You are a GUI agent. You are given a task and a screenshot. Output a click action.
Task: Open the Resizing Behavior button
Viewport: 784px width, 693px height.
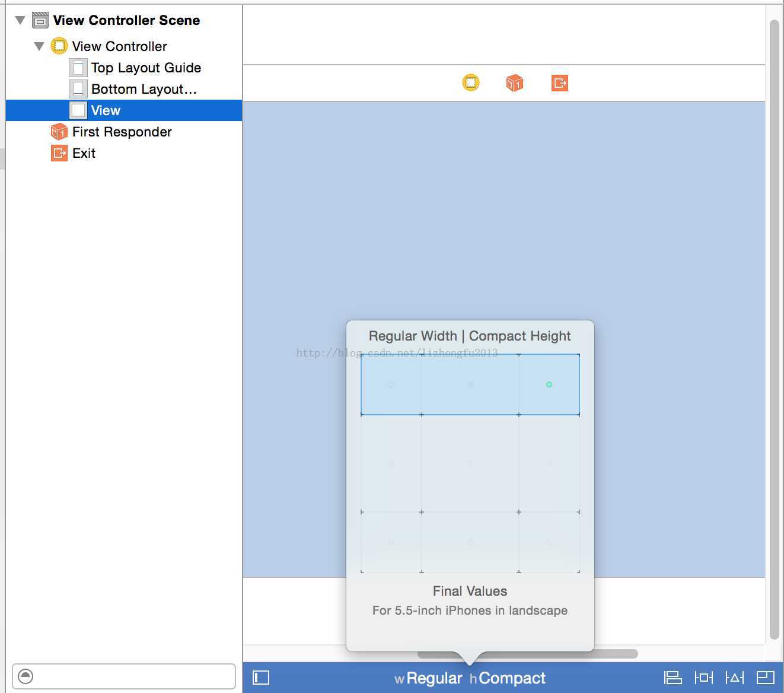(766, 678)
